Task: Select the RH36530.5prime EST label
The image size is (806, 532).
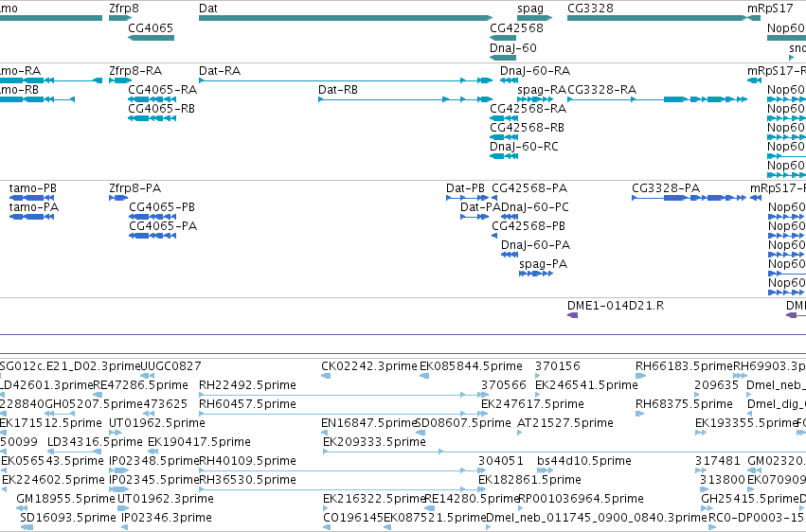Action: (x=247, y=480)
